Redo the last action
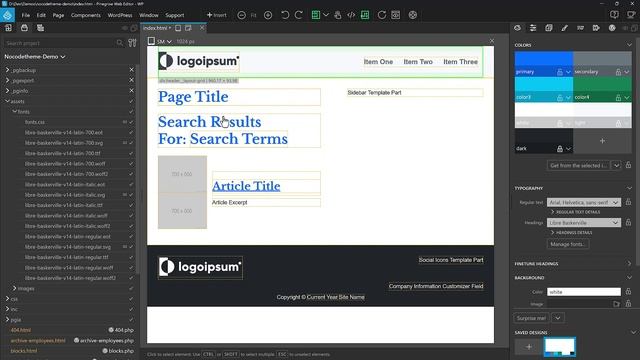This screenshot has width=640, height=360. pos(299,15)
